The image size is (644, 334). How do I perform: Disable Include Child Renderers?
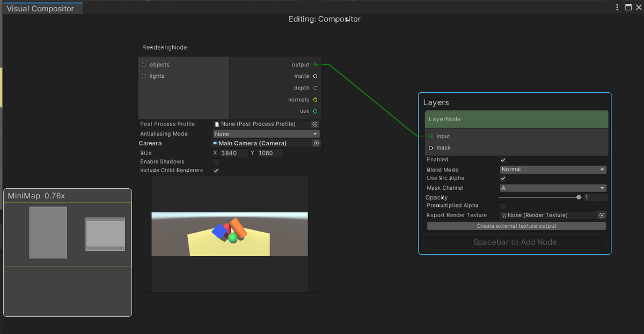point(216,170)
